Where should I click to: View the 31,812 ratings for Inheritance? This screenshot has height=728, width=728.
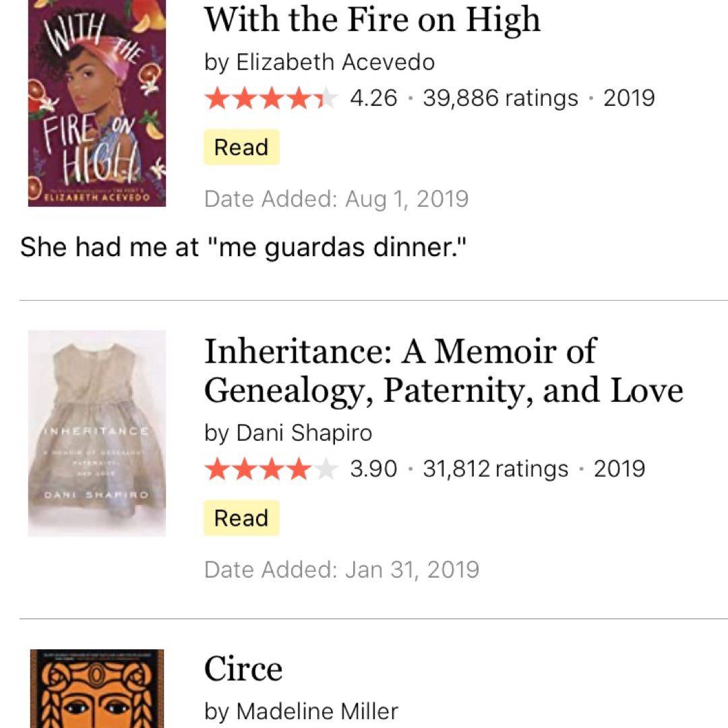tap(495, 469)
